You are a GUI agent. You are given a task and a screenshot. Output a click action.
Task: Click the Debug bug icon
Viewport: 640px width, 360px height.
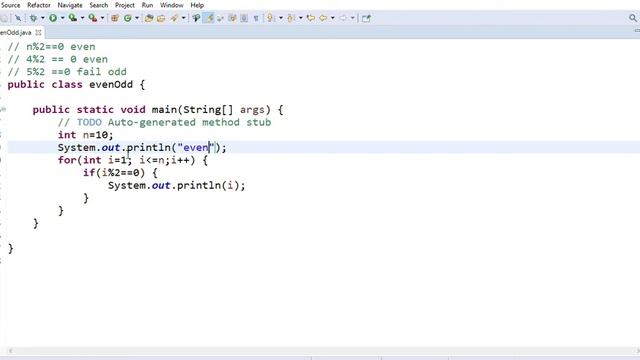tap(33, 18)
